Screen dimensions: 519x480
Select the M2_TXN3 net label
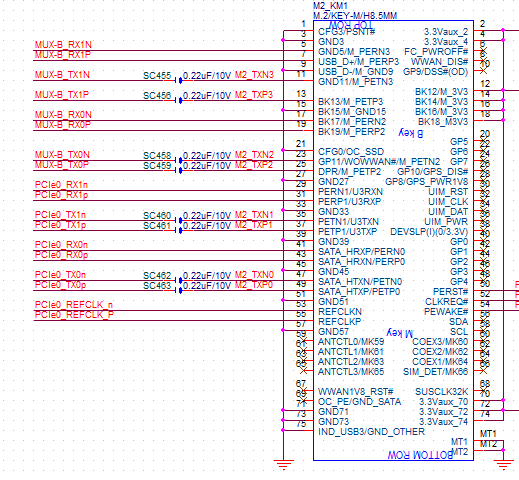click(x=254, y=75)
